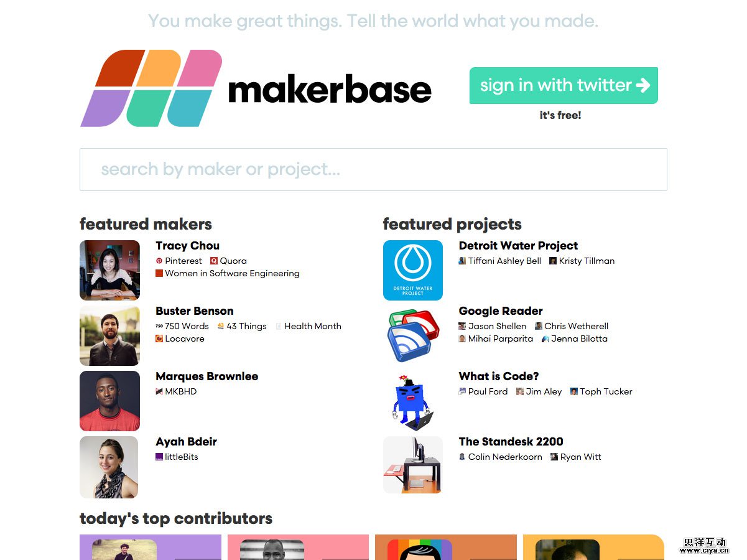
Task: Click the Health Month icon
Action: (x=279, y=326)
